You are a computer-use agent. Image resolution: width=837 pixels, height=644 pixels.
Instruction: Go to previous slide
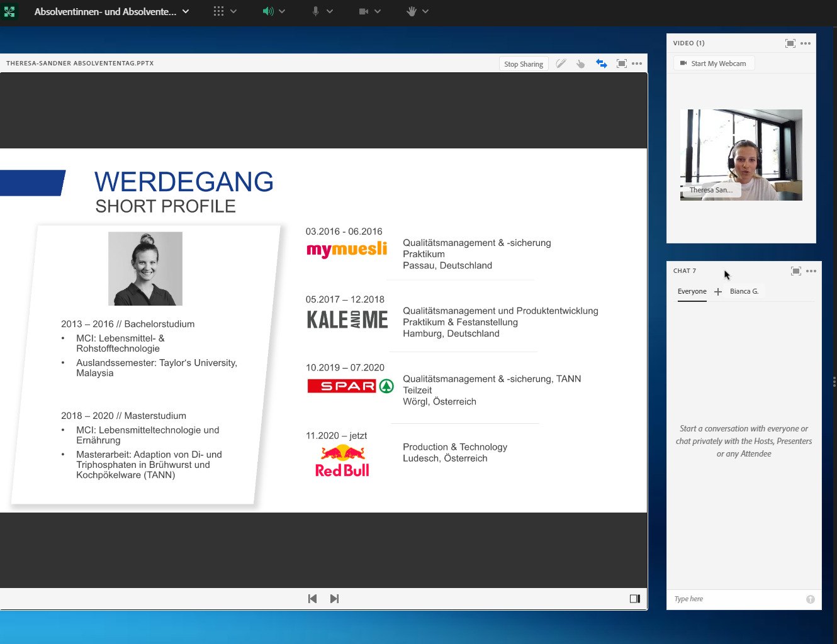tap(312, 599)
